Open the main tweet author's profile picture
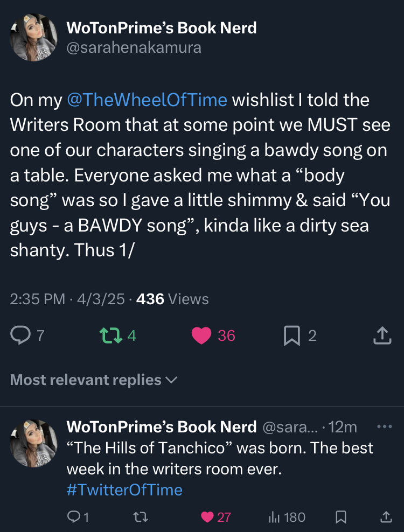The height and width of the screenshot is (532, 404). [x=34, y=38]
